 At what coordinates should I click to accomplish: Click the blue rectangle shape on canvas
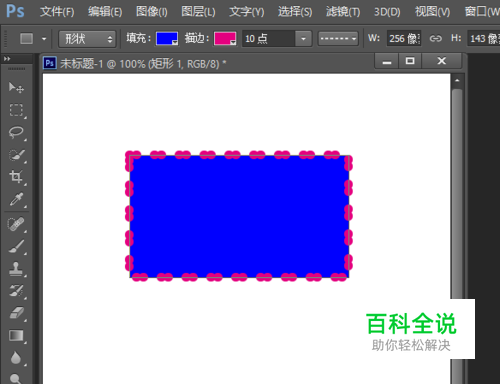239,216
